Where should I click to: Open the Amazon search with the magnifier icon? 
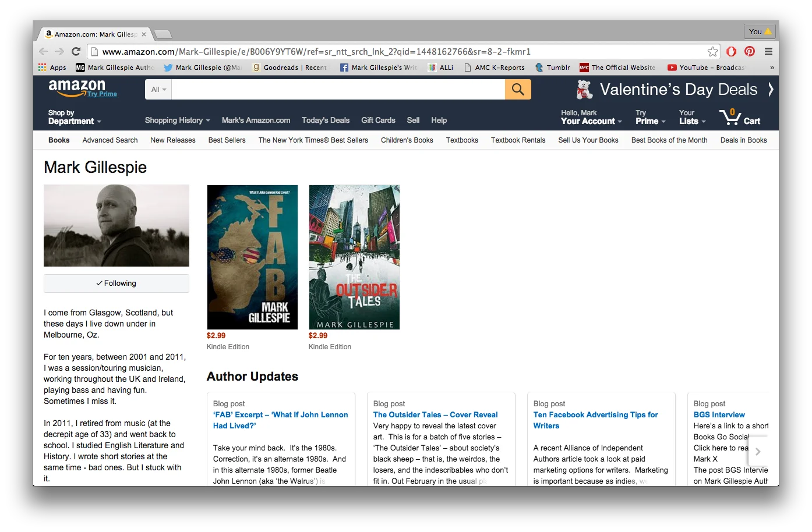coord(517,89)
